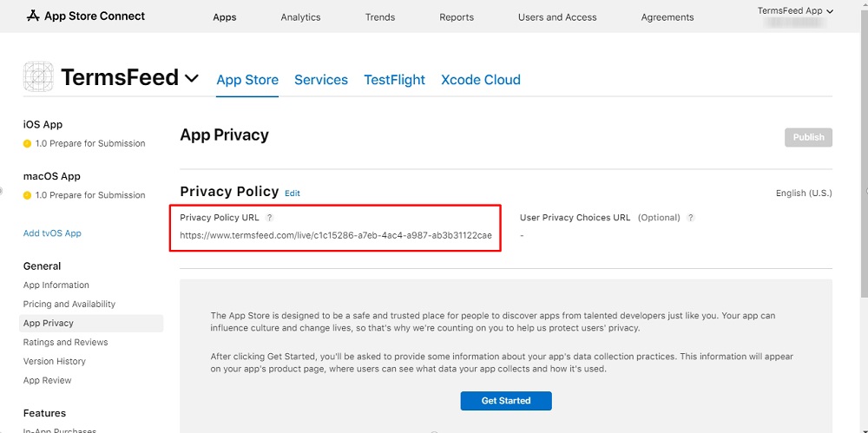Click the iOS App sidebar heading

coord(43,125)
